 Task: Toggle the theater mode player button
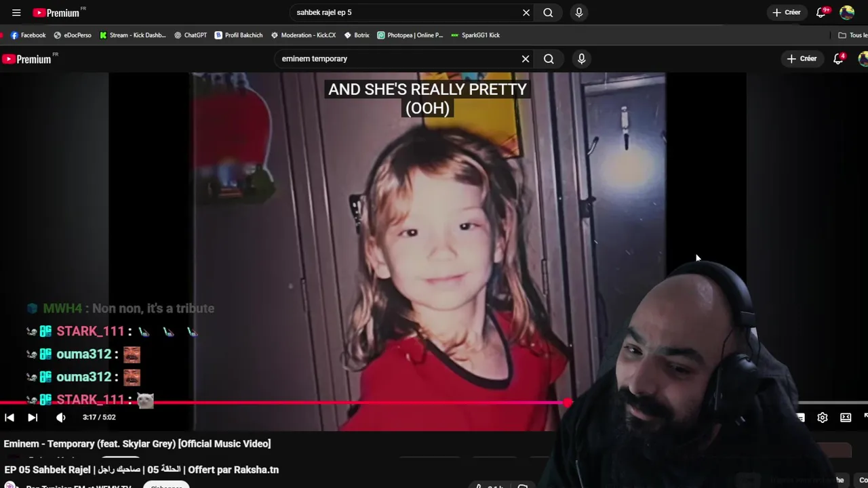pyautogui.click(x=846, y=418)
